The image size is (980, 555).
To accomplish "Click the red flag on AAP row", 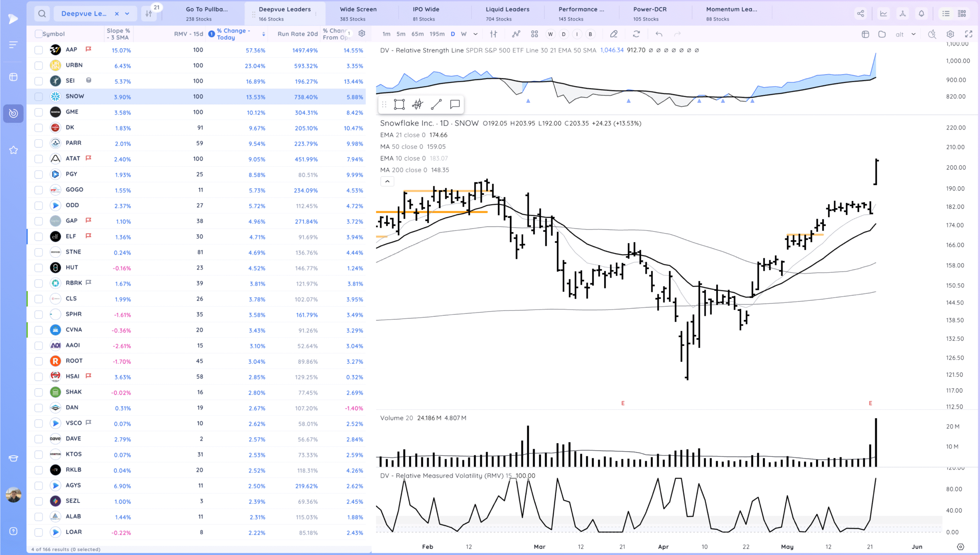I will tap(88, 49).
